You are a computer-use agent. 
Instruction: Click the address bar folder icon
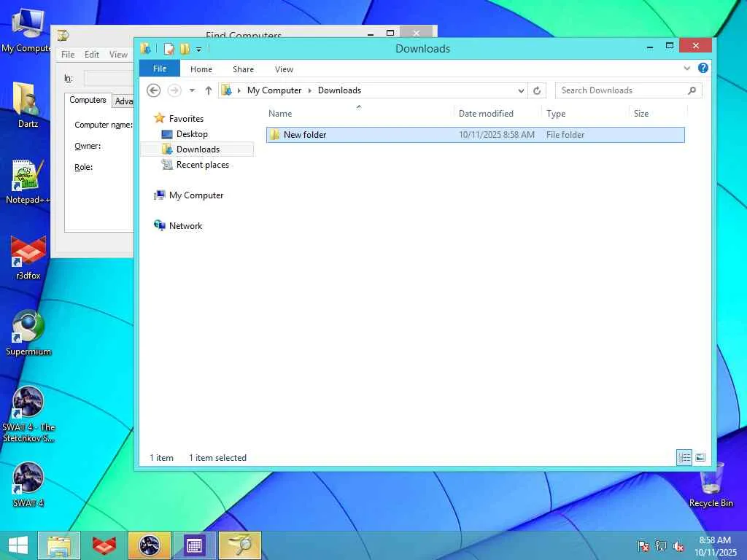point(228,90)
